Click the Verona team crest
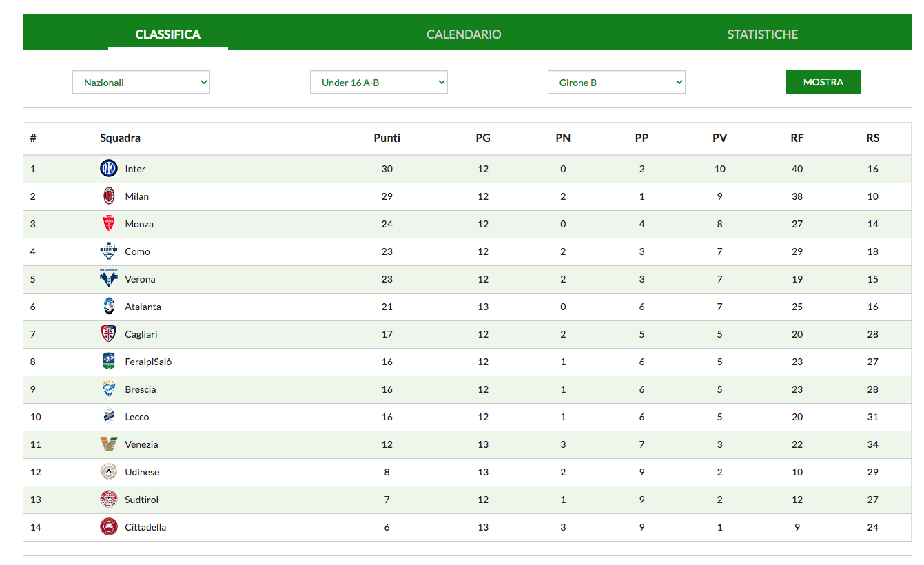Image resolution: width=924 pixels, height=565 pixels. [x=109, y=278]
